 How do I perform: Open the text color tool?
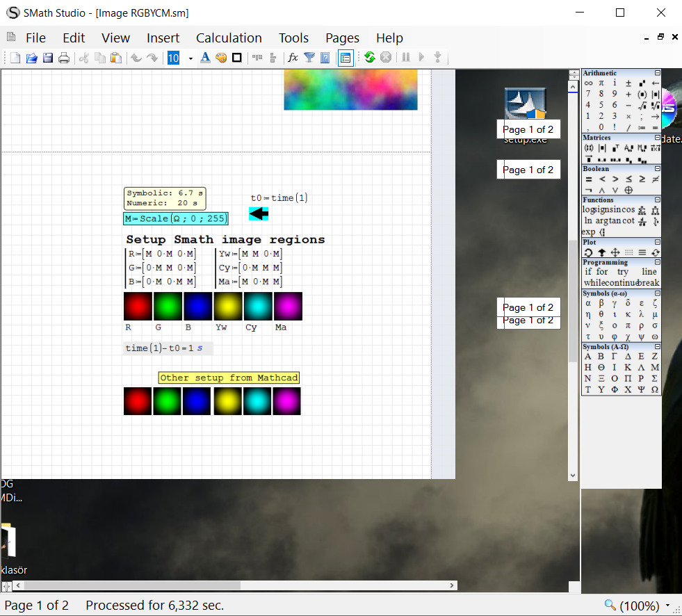click(205, 58)
